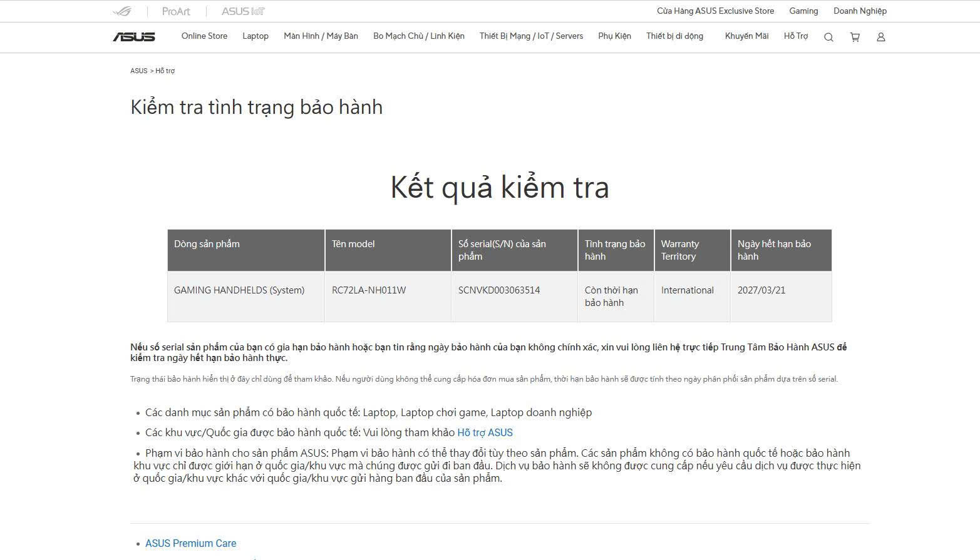Open the Gaming top link
The image size is (980, 560).
tap(803, 11)
